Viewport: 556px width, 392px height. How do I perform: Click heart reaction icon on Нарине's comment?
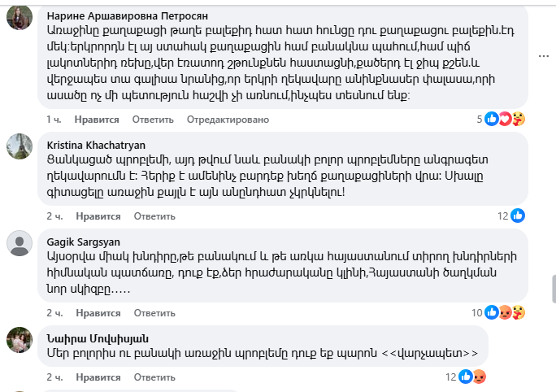(x=505, y=119)
